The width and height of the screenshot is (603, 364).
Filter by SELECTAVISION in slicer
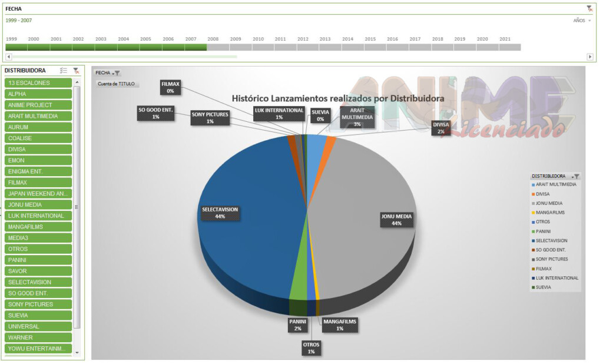[x=38, y=283]
